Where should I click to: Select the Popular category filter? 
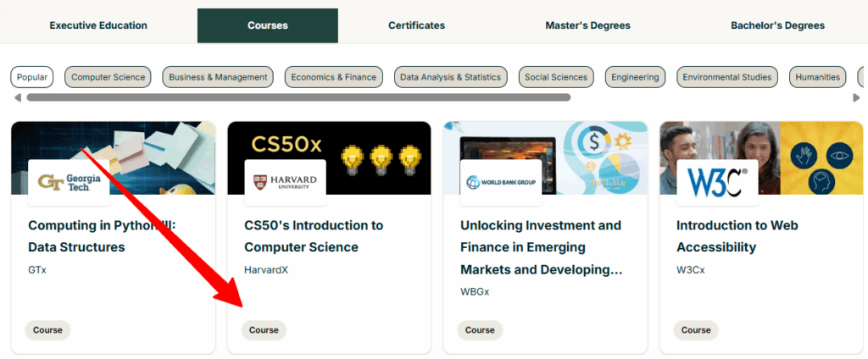coord(32,77)
